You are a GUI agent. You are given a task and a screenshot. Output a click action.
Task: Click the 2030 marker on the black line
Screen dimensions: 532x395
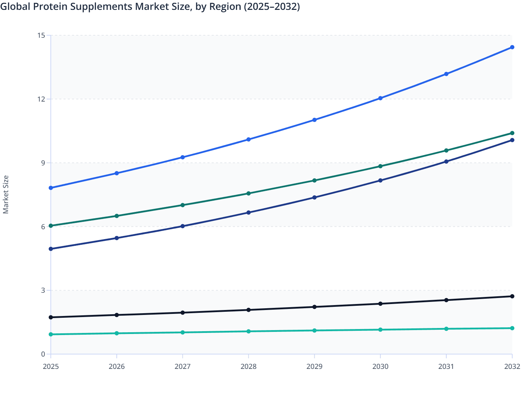point(380,303)
